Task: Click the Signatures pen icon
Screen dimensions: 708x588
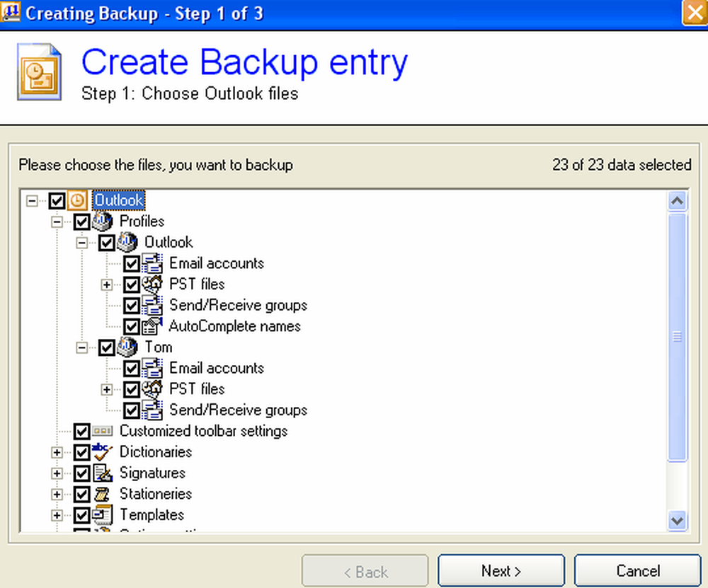Action: click(103, 473)
